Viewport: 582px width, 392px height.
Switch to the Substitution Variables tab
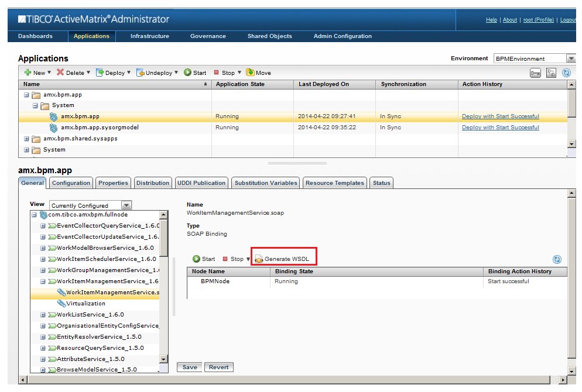(x=266, y=183)
